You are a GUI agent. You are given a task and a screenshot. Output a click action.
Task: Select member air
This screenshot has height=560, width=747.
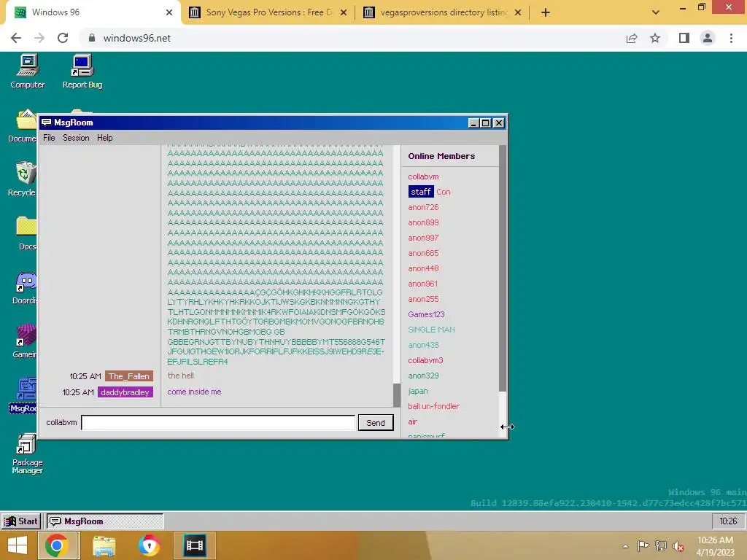coord(412,422)
